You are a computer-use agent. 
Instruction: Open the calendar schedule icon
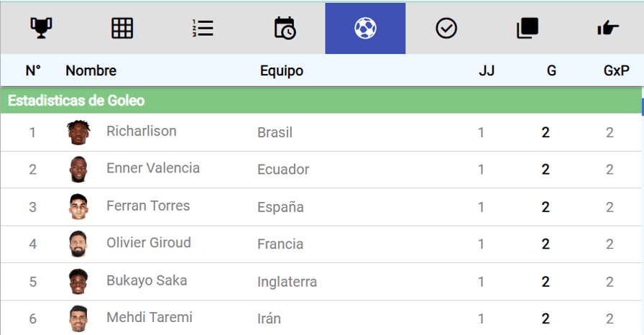[284, 28]
